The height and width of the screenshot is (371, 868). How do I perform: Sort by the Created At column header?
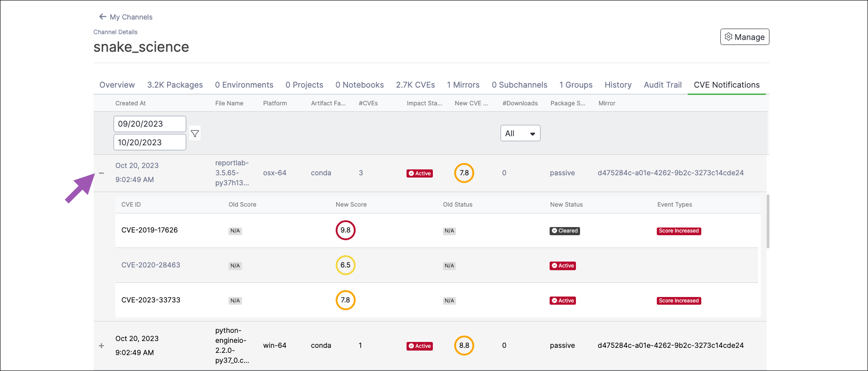pyautogui.click(x=130, y=103)
